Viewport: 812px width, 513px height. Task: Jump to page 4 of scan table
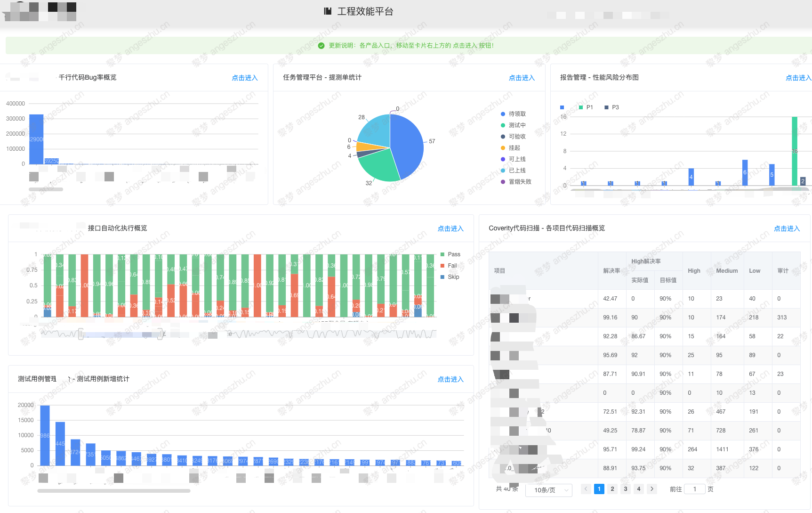[x=638, y=489]
